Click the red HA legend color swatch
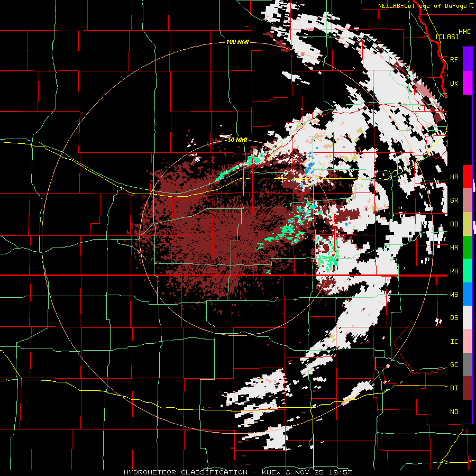 pyautogui.click(x=467, y=177)
